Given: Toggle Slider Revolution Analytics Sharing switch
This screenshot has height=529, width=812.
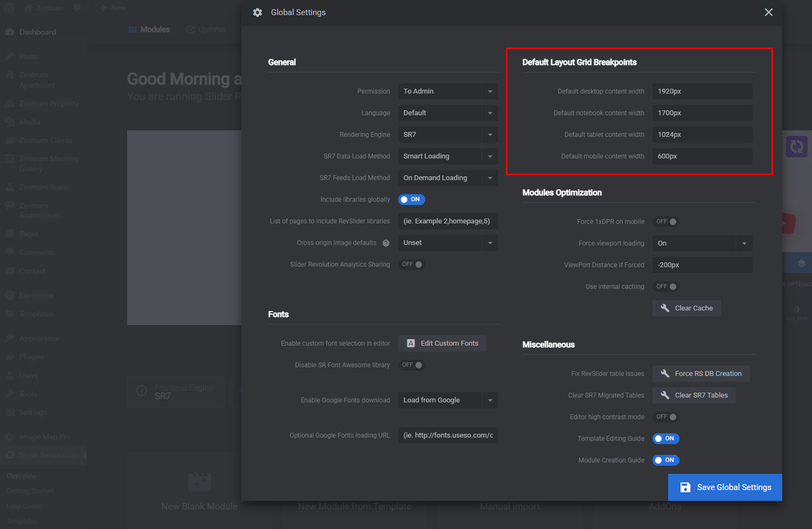Looking at the screenshot, I should pyautogui.click(x=412, y=264).
